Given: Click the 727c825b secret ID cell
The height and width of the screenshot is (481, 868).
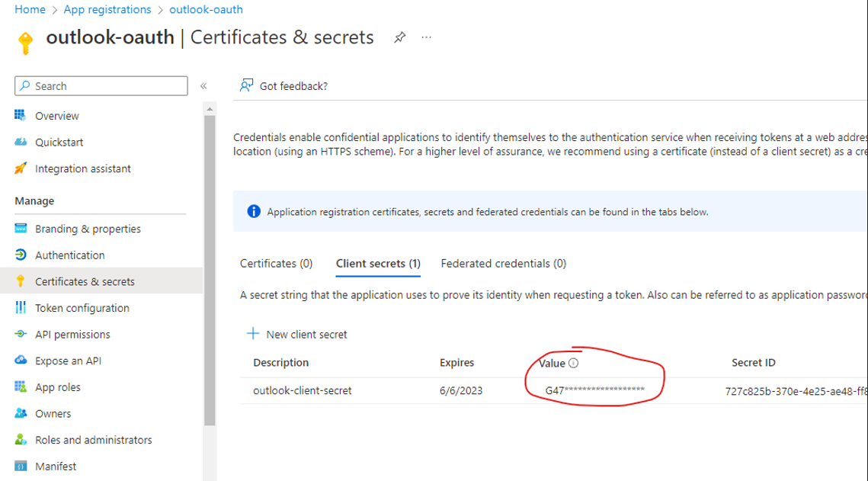Looking at the screenshot, I should click(796, 391).
